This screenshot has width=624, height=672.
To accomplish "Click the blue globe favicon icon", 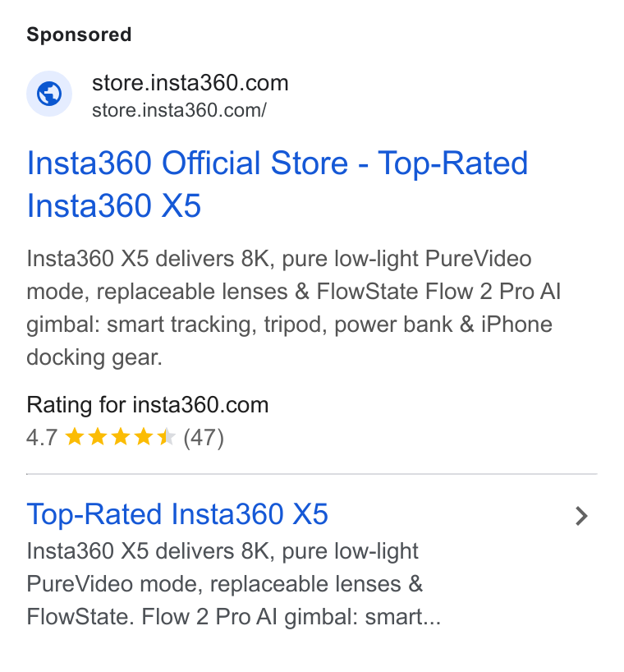I will tap(49, 94).
